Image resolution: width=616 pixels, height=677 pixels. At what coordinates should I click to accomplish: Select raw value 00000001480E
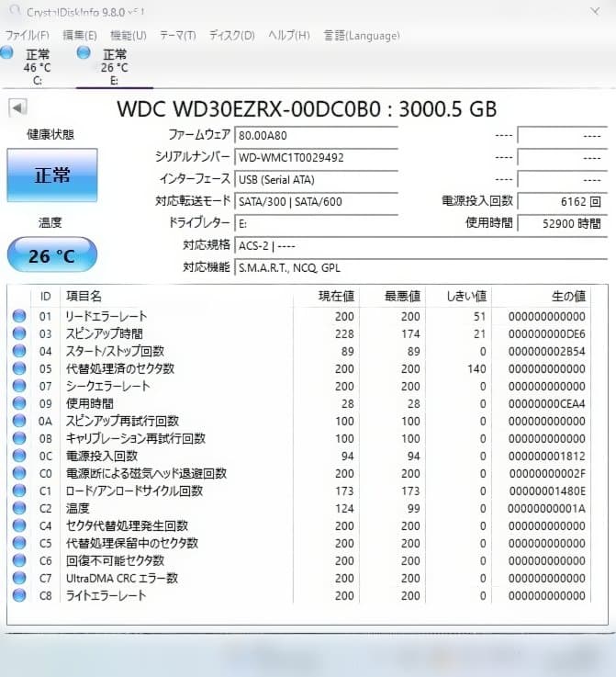tap(546, 491)
